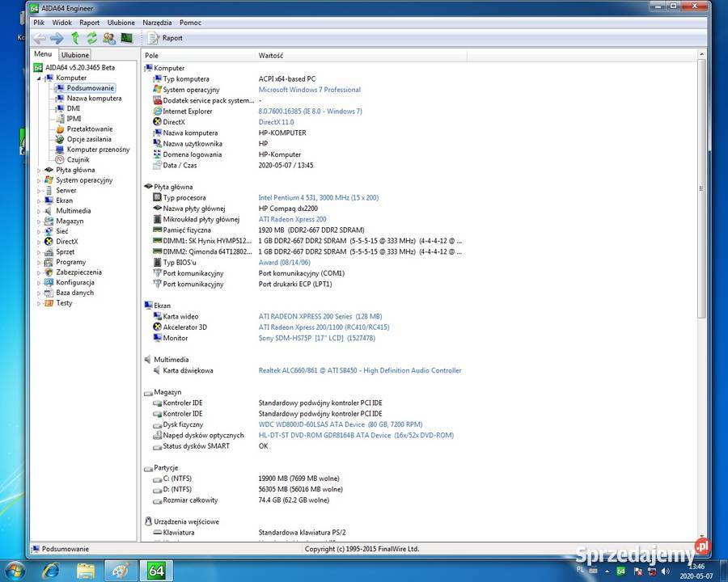Select Podsumowanie in the tree

click(x=90, y=88)
